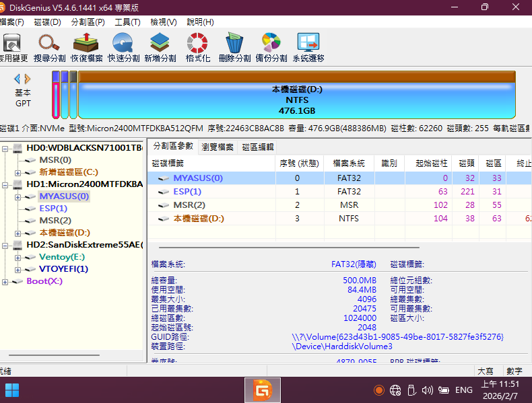This screenshot has height=403, width=532.
Task: Click the partition table horizontal scrollbar
Action: [289, 248]
